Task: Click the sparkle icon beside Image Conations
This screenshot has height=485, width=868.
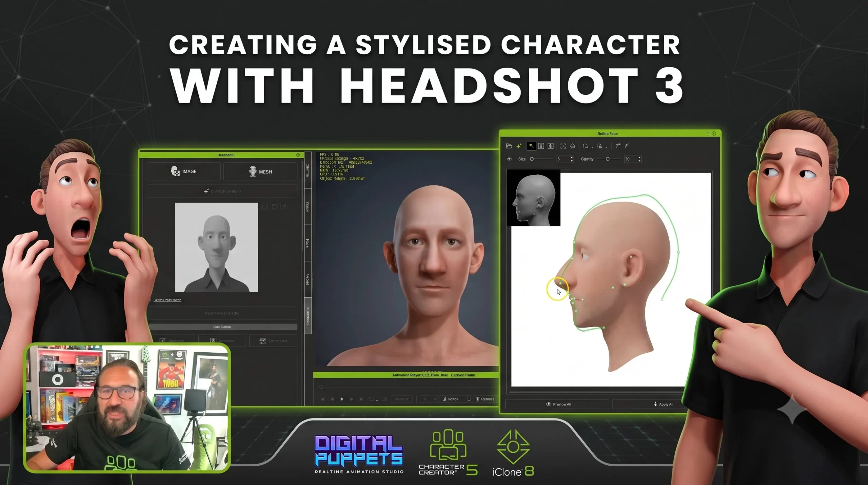Action: point(206,191)
